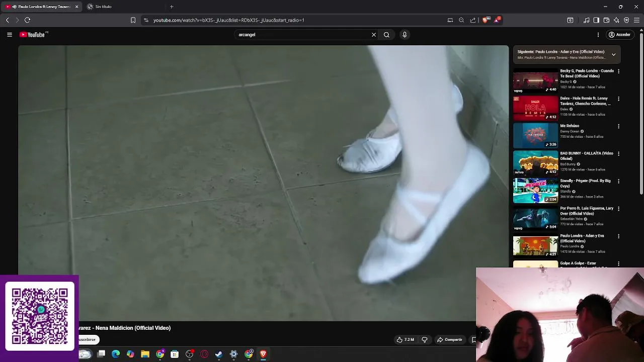Open the Brave Shields lion icon
The width and height of the screenshot is (644, 362).
point(485,20)
